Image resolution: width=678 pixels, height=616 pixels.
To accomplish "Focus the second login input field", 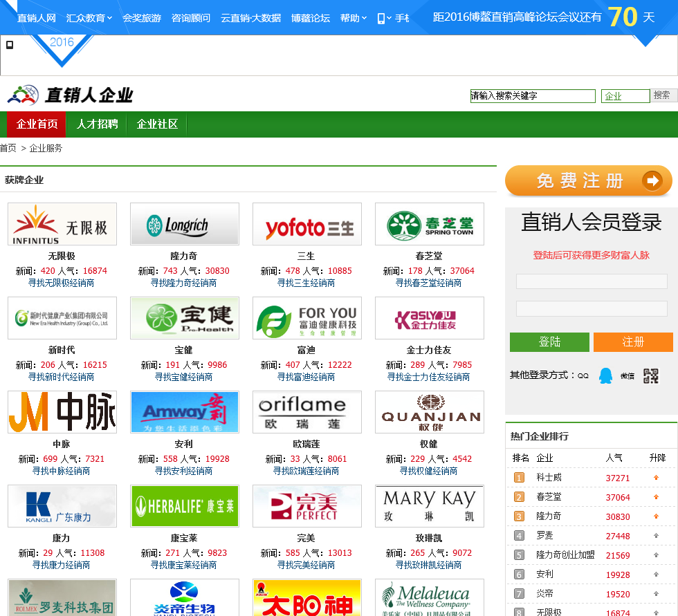I will [592, 309].
